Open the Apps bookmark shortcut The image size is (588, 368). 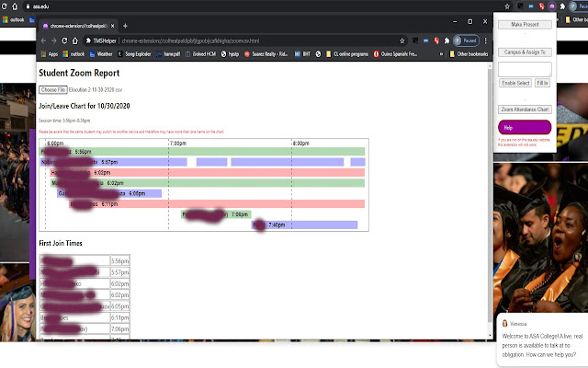pyautogui.click(x=50, y=54)
